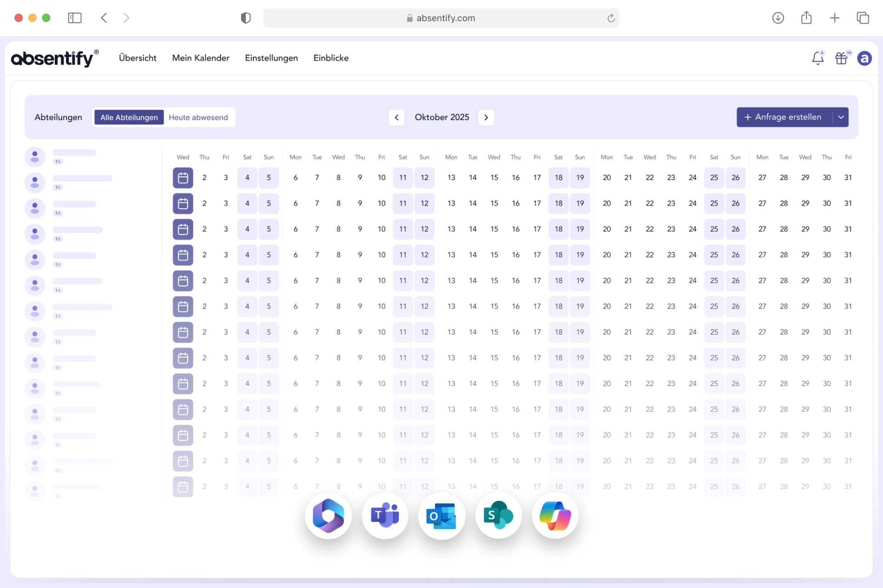Click the SharePoint icon
This screenshot has width=883, height=588.
pyautogui.click(x=498, y=515)
